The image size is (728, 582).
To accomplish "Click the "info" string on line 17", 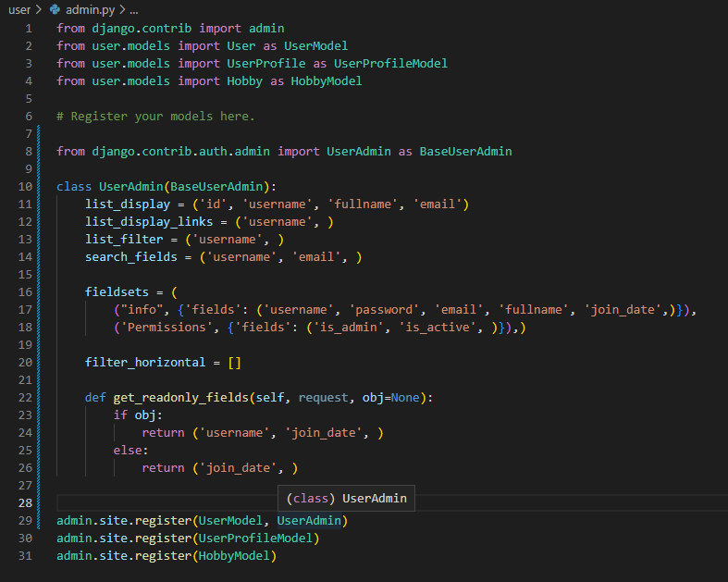I will coord(142,310).
